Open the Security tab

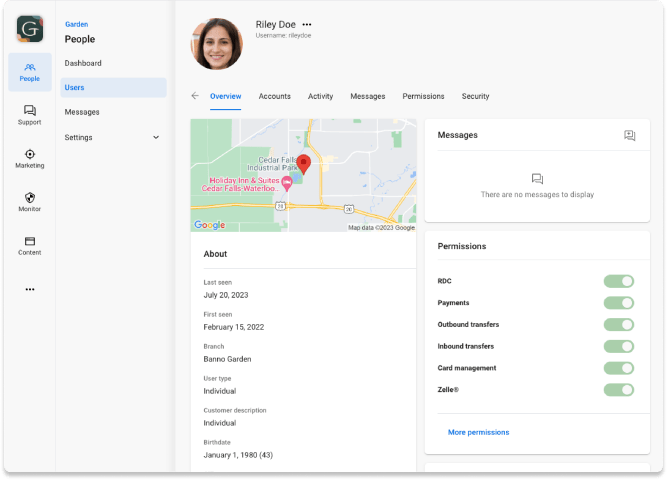pyautogui.click(x=475, y=96)
